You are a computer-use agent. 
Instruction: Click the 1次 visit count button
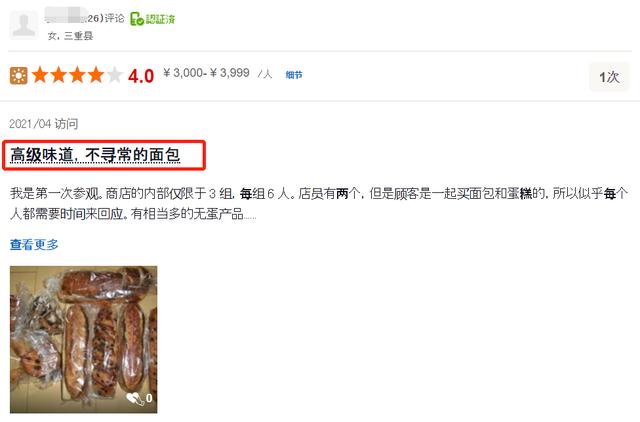click(x=609, y=77)
